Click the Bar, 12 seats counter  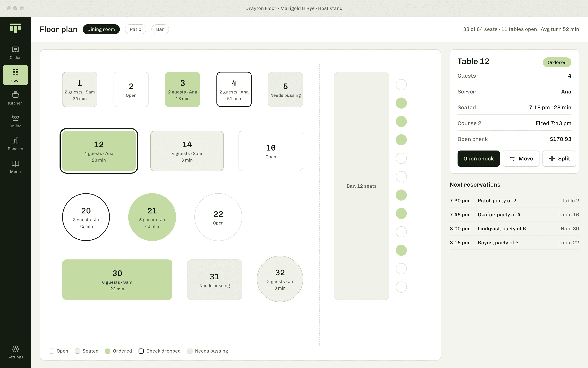pyautogui.click(x=362, y=186)
